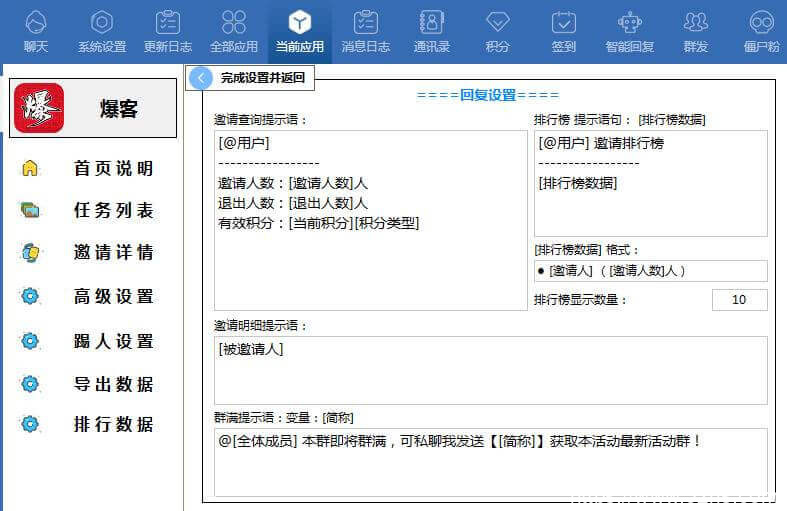Click the 邀请明细提示语 text box
Viewport: 787px width, 511px height.
point(490,369)
